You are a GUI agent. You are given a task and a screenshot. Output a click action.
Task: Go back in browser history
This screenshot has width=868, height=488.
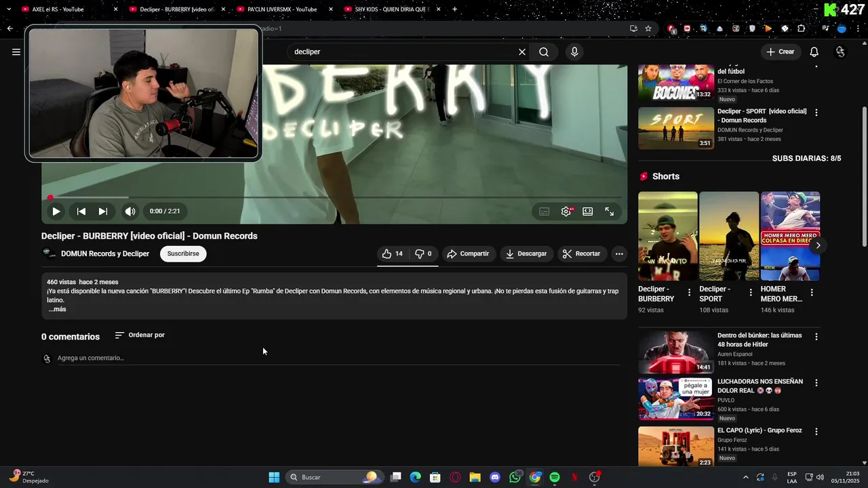(9, 28)
